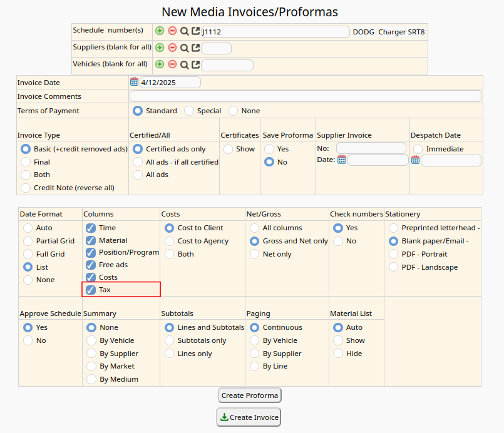Image resolution: width=504 pixels, height=433 pixels.
Task: Select Special terms of payment
Action: pos(189,111)
